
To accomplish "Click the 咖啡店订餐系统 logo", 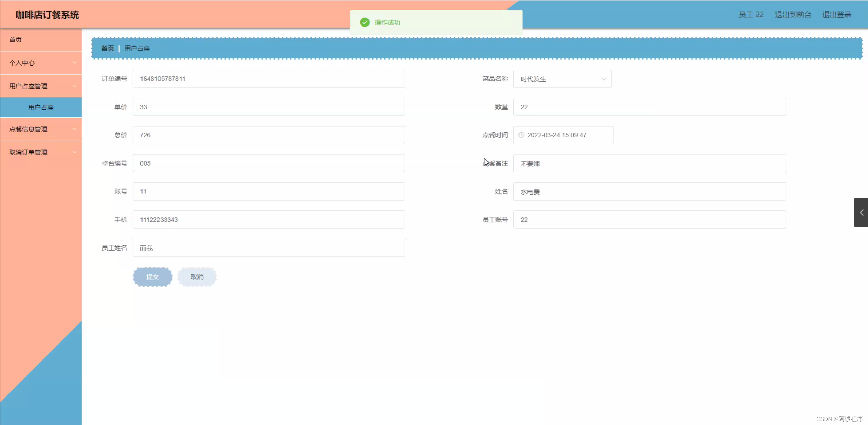I will (46, 15).
